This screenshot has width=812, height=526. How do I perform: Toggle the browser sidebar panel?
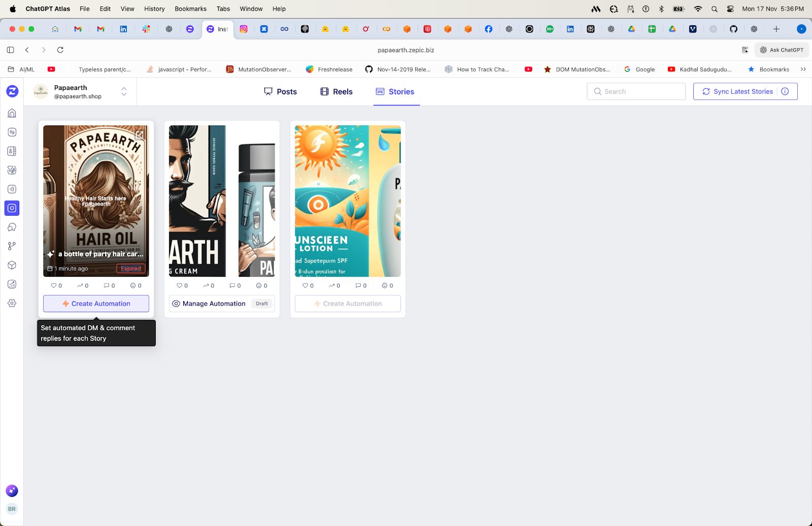(11, 50)
